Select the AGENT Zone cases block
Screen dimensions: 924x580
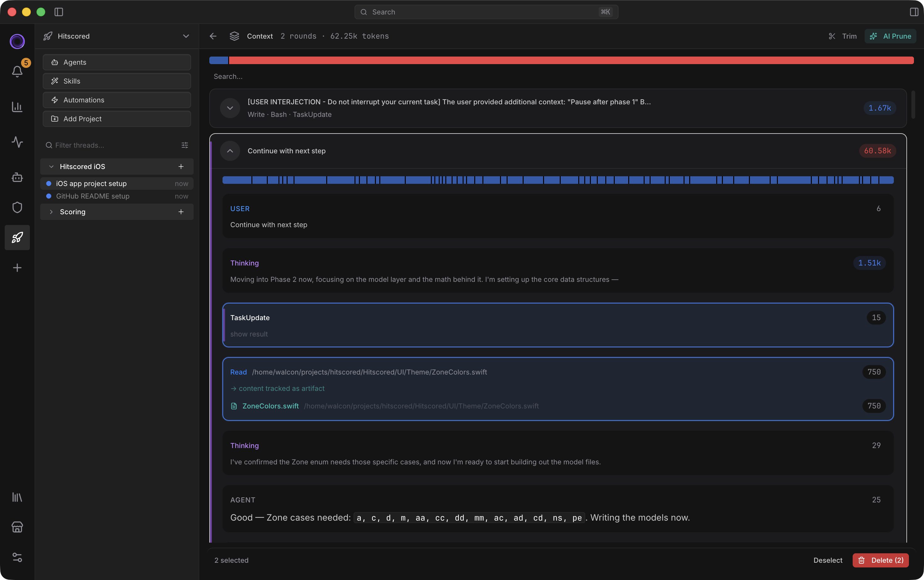point(558,509)
